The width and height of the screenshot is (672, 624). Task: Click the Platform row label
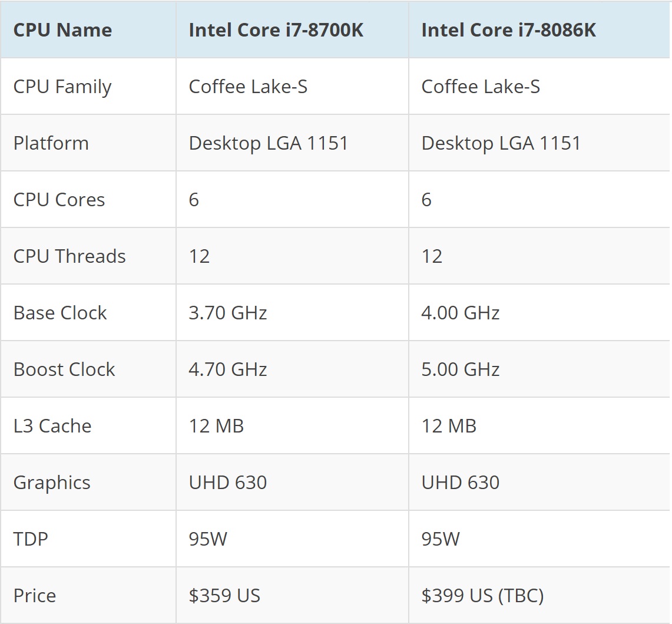[51, 143]
